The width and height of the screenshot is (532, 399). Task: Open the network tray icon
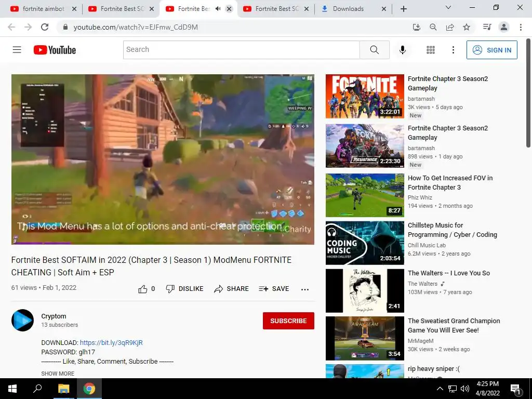click(453, 389)
